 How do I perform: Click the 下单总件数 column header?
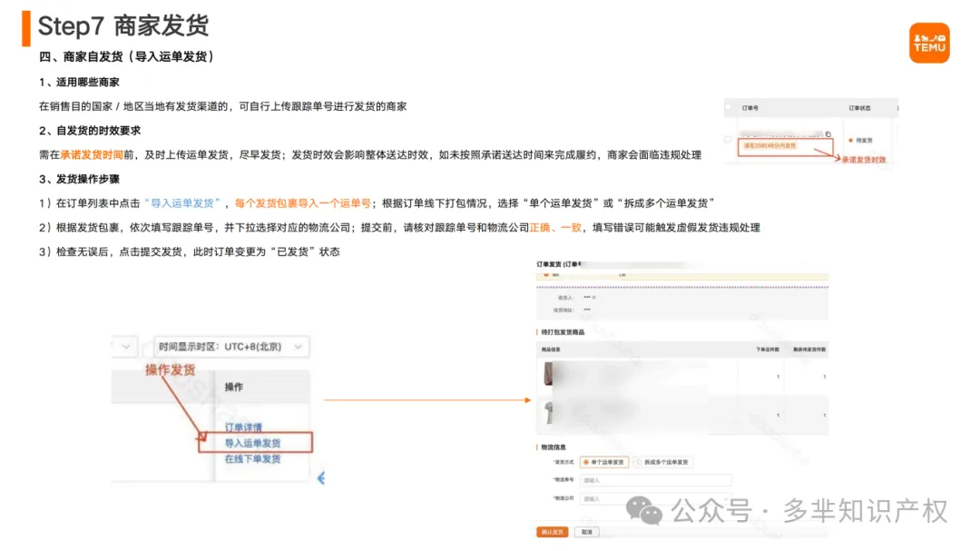(767, 349)
